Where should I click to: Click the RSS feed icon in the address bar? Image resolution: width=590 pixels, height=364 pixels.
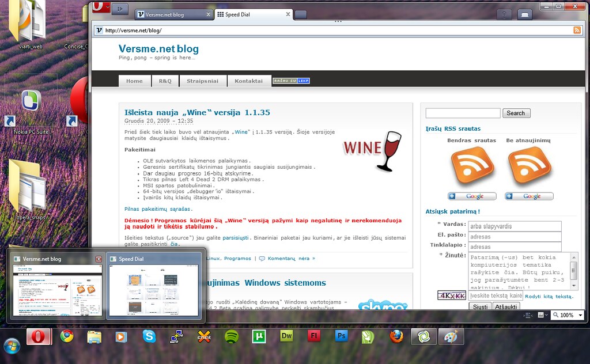[x=577, y=30]
